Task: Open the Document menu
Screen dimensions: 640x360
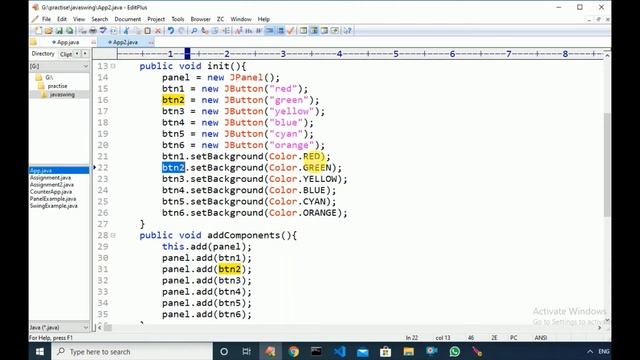Action: point(127,19)
